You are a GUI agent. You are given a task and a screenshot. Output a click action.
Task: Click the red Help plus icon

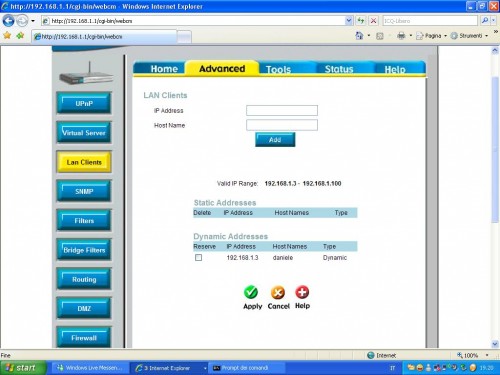[302, 292]
